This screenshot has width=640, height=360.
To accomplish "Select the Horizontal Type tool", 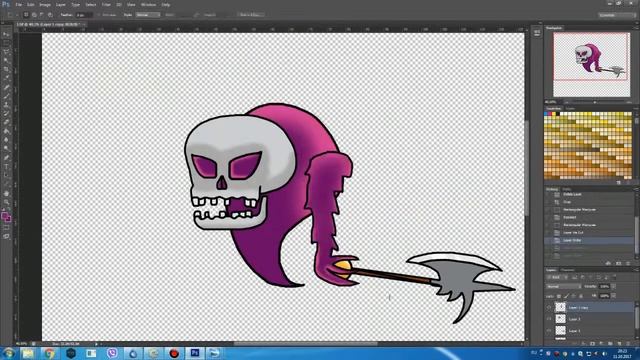I will point(6,167).
